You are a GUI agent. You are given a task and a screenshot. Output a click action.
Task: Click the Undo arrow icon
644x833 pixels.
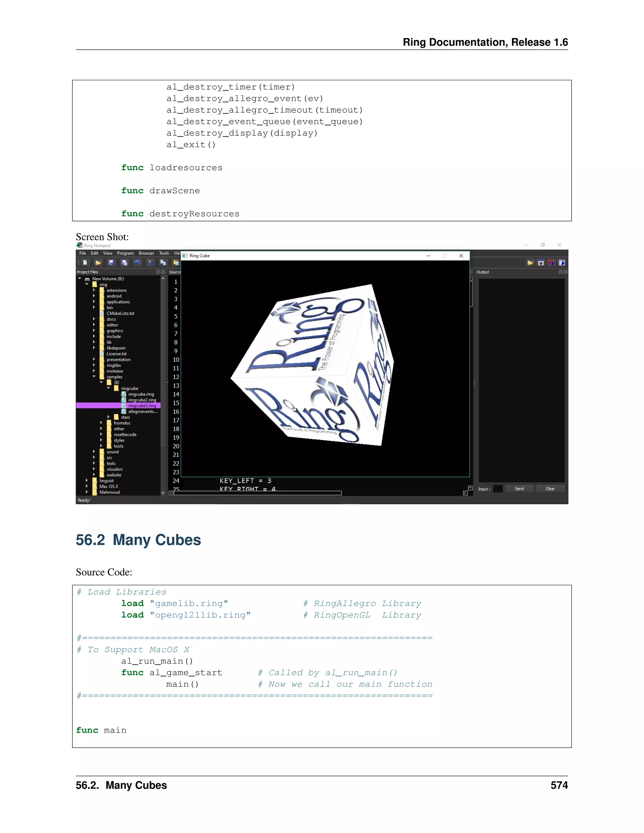pyautogui.click(x=137, y=262)
